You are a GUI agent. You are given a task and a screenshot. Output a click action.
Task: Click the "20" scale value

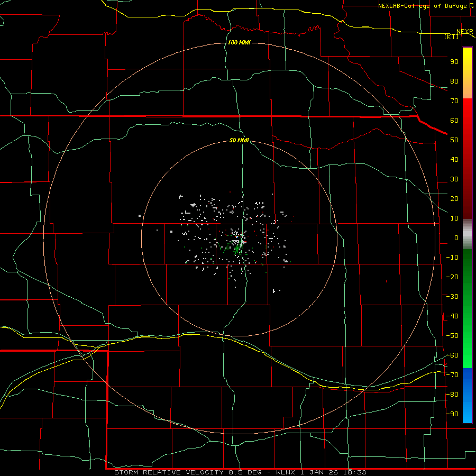[x=454, y=198]
